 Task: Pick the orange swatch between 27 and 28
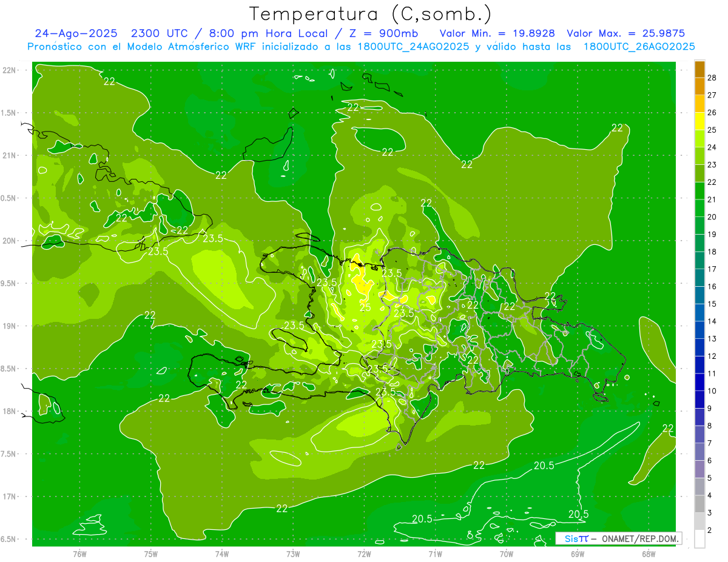pos(699,86)
